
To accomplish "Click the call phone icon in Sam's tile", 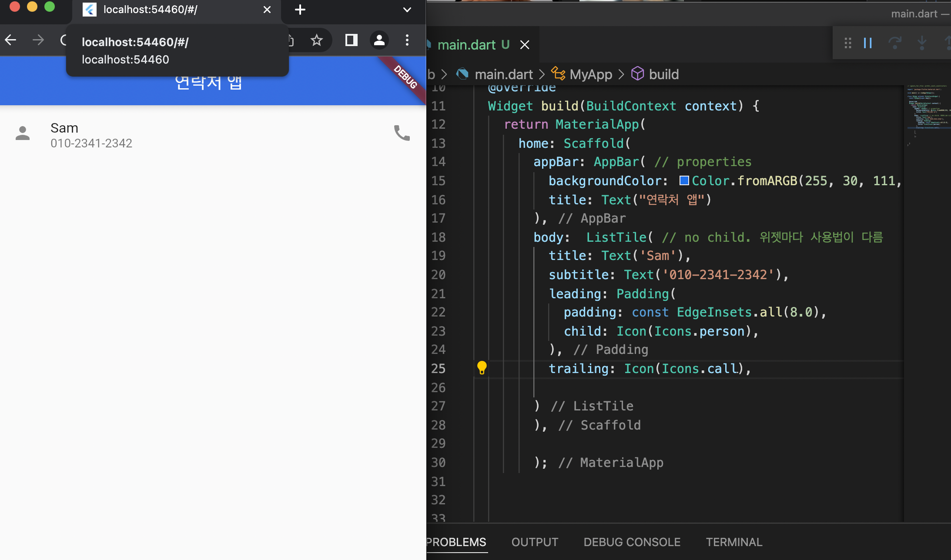I will 402,133.
